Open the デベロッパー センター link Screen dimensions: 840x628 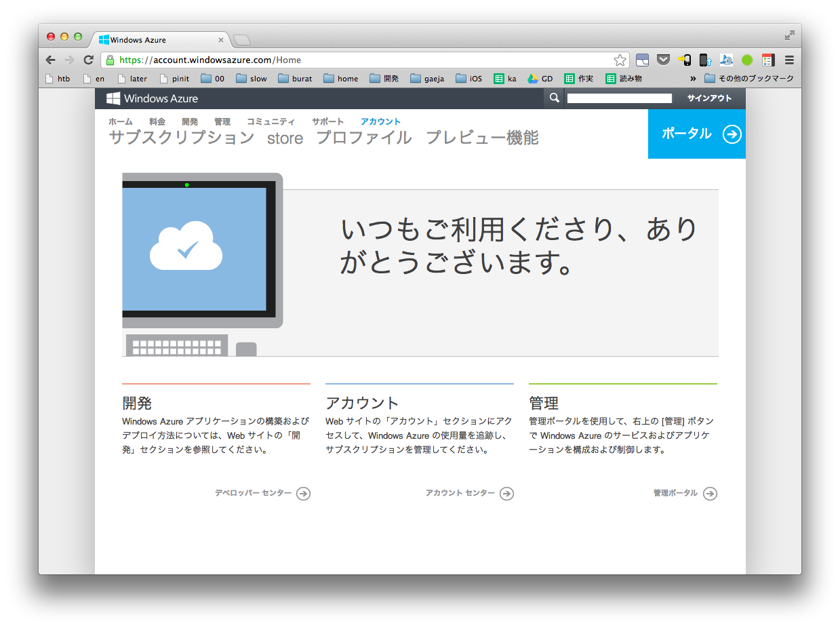254,493
